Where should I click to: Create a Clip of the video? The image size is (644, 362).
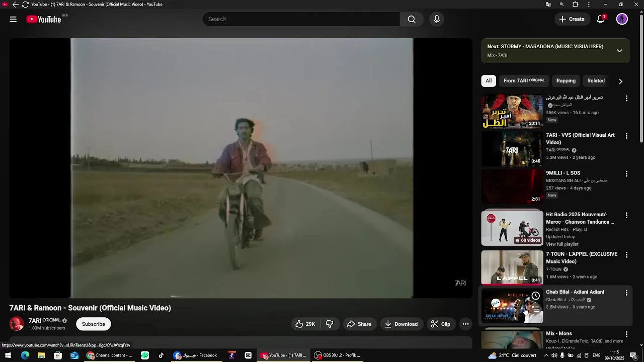[441, 324]
